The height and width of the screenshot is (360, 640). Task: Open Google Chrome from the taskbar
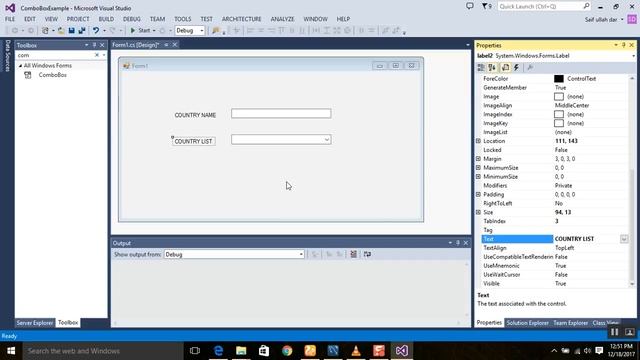(287, 351)
